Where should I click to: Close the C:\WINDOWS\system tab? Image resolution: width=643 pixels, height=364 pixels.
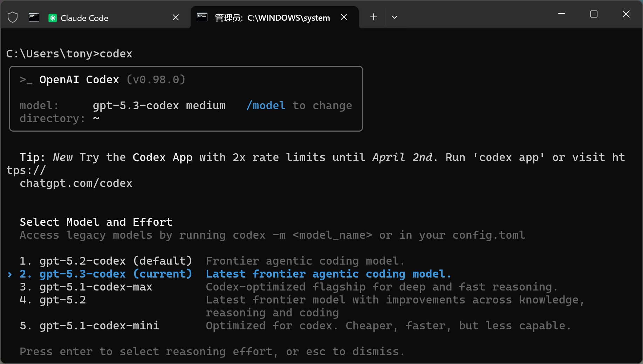[x=344, y=17]
